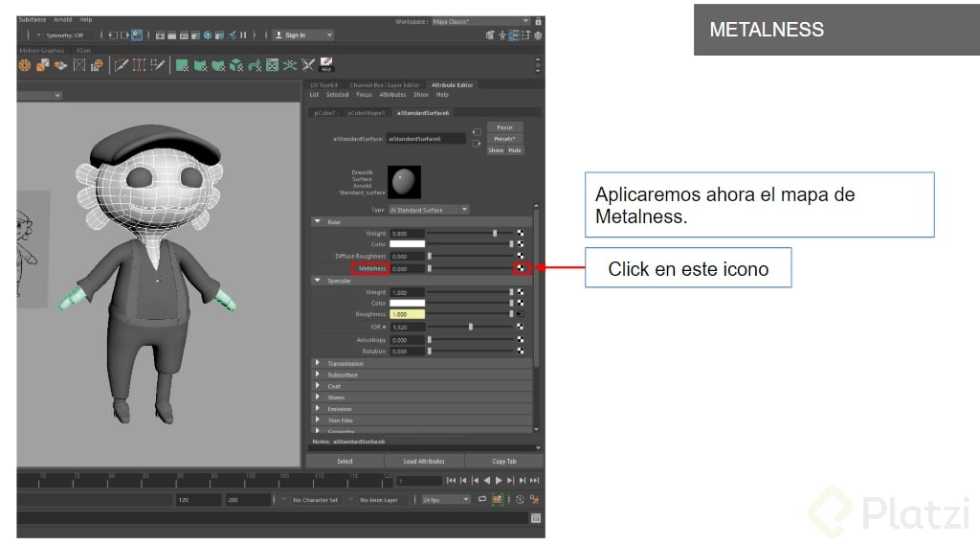Toggle the auto keyframe icon
This screenshot has height=545, width=980.
click(520, 499)
